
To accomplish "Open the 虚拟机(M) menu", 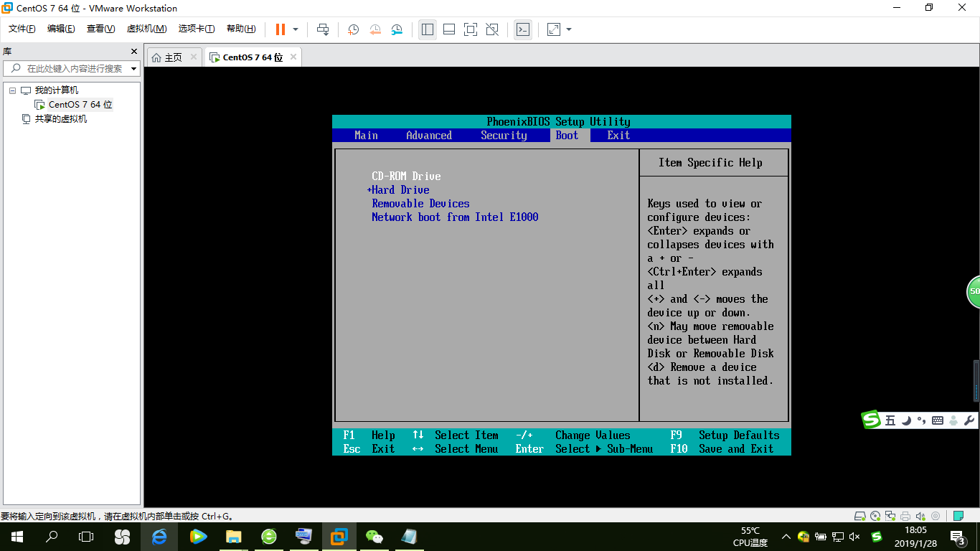I will tap(146, 29).
